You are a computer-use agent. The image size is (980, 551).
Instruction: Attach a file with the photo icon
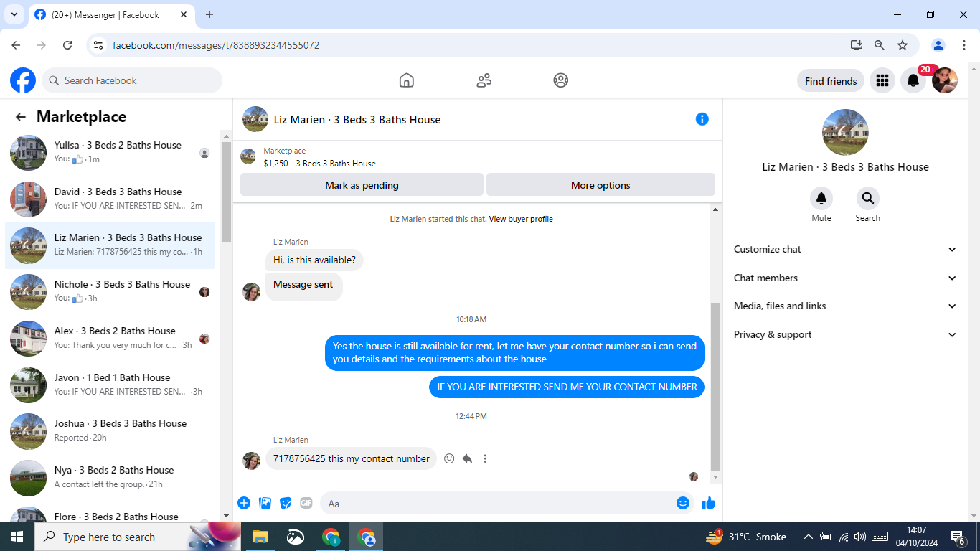(x=265, y=503)
